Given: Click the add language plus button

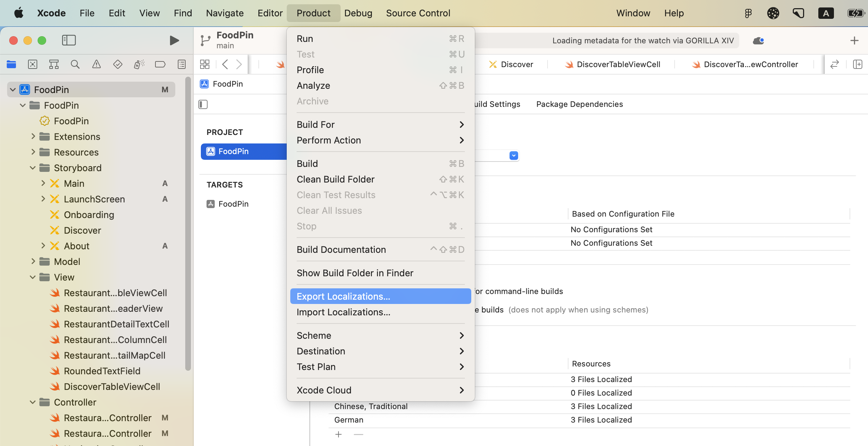Looking at the screenshot, I should (338, 434).
